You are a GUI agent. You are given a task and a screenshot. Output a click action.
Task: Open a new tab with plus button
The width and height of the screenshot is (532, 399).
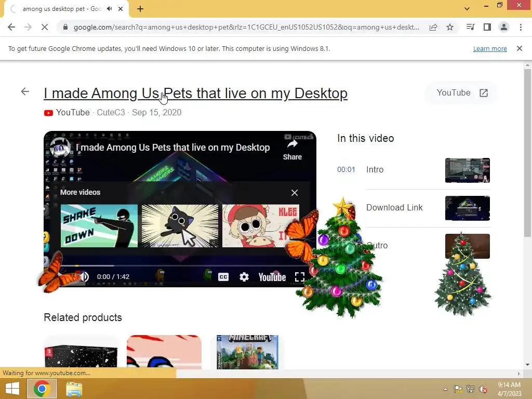[140, 9]
